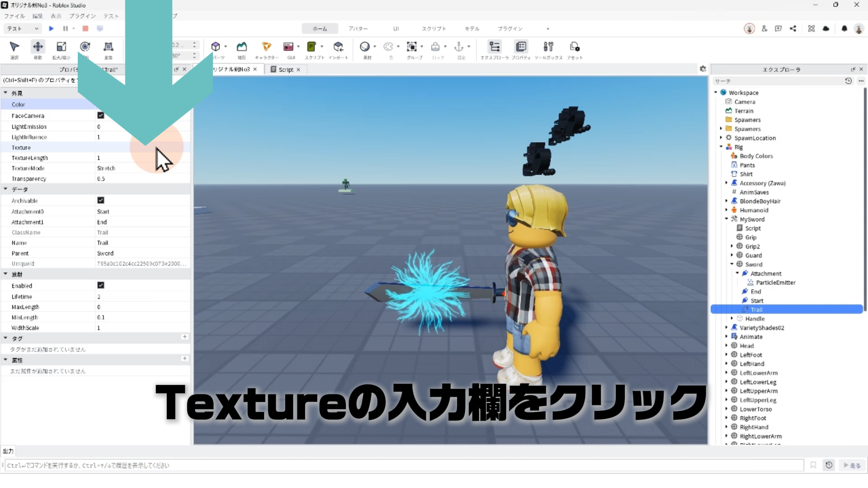Screen dimensions: 868x488
Task: Click the Script toolbar icon
Action: (x=311, y=47)
